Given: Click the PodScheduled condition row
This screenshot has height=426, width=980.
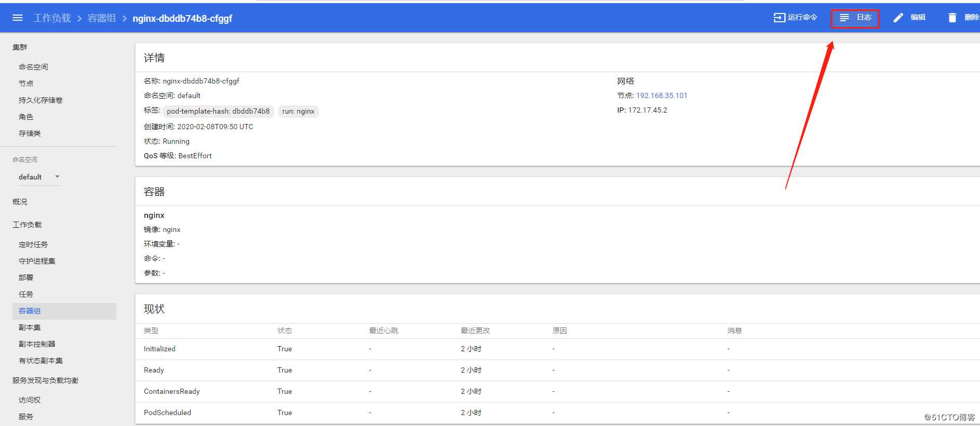Looking at the screenshot, I should [x=557, y=413].
